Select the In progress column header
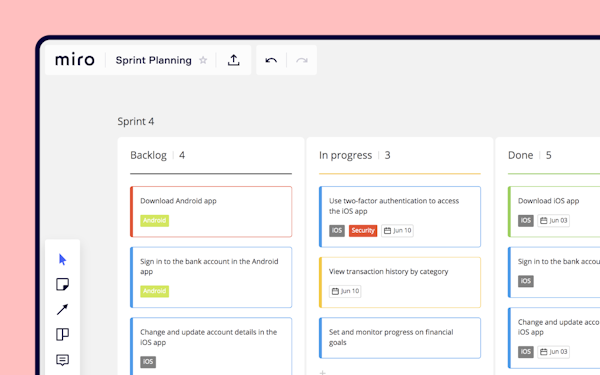Screen dimensions: 600x375 (x=345, y=155)
